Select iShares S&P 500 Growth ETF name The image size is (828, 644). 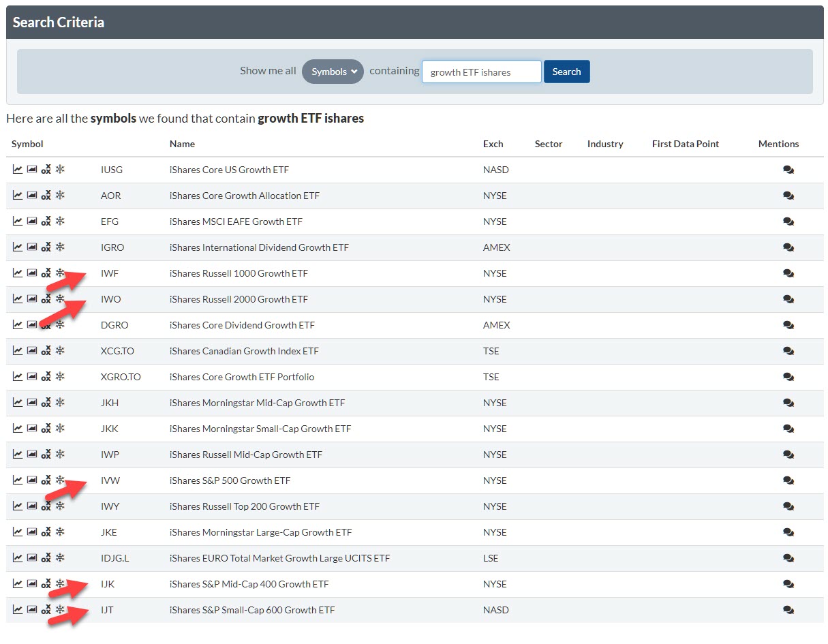(x=230, y=480)
